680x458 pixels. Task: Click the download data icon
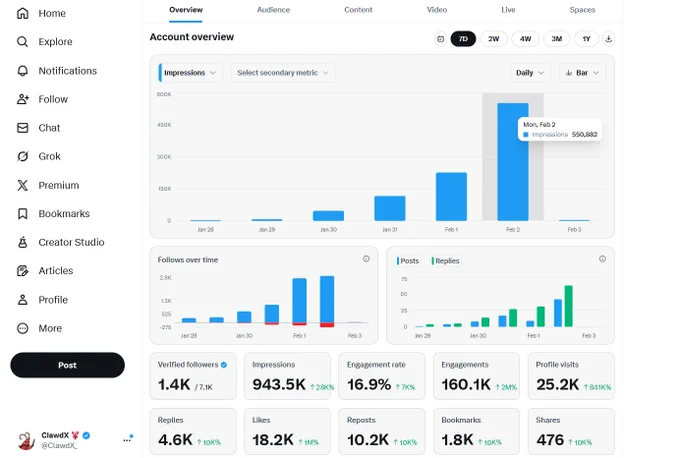pyautogui.click(x=608, y=39)
